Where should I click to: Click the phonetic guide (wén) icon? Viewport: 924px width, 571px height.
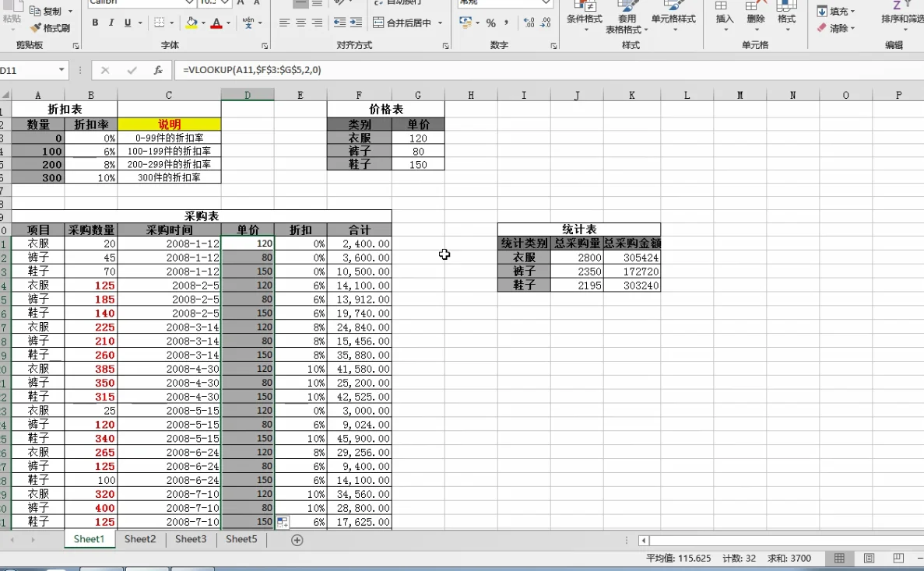click(248, 23)
